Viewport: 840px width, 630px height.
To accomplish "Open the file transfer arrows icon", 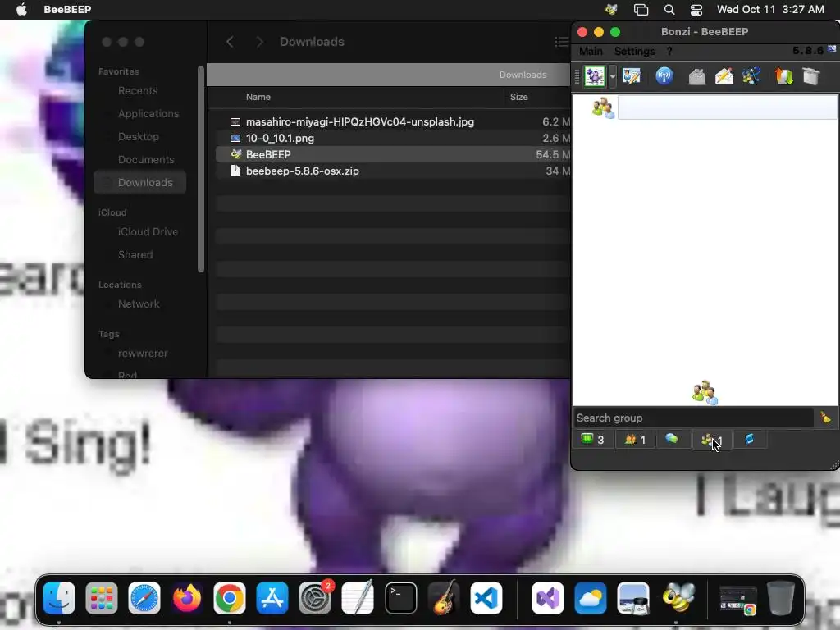I will (783, 76).
